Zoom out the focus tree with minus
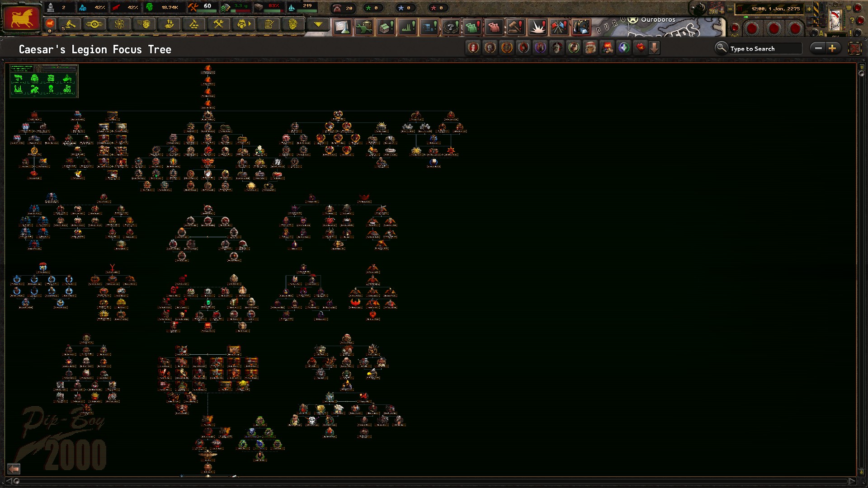The width and height of the screenshot is (868, 488). tap(818, 48)
